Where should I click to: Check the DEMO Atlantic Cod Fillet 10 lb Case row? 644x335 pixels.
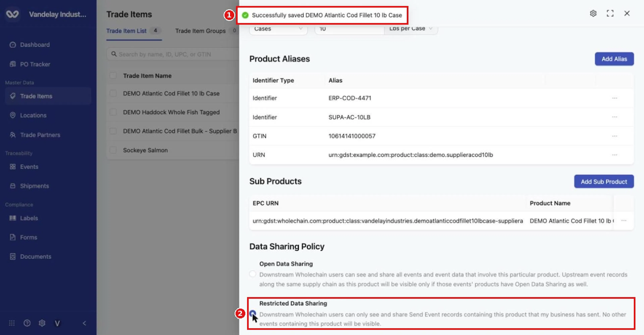113,93
